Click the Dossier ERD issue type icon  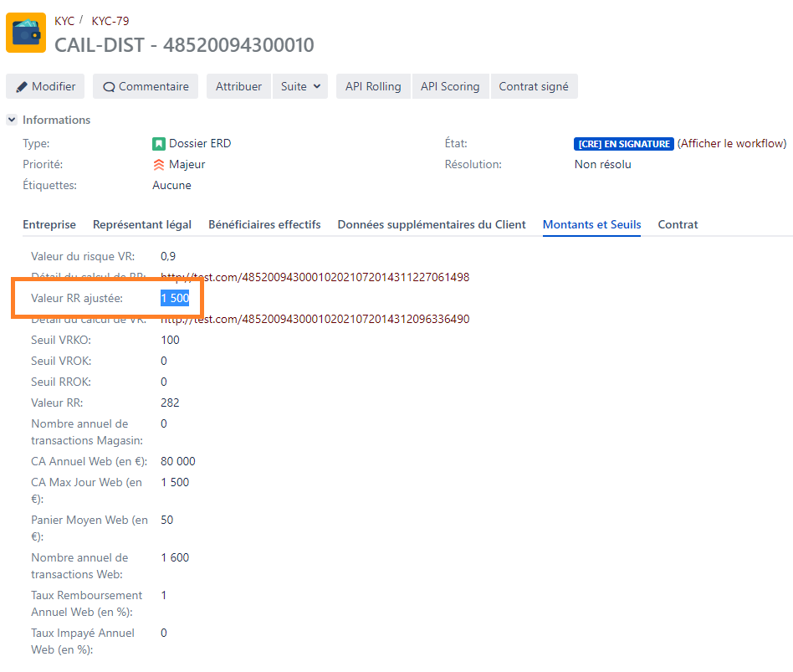pyautogui.click(x=159, y=144)
